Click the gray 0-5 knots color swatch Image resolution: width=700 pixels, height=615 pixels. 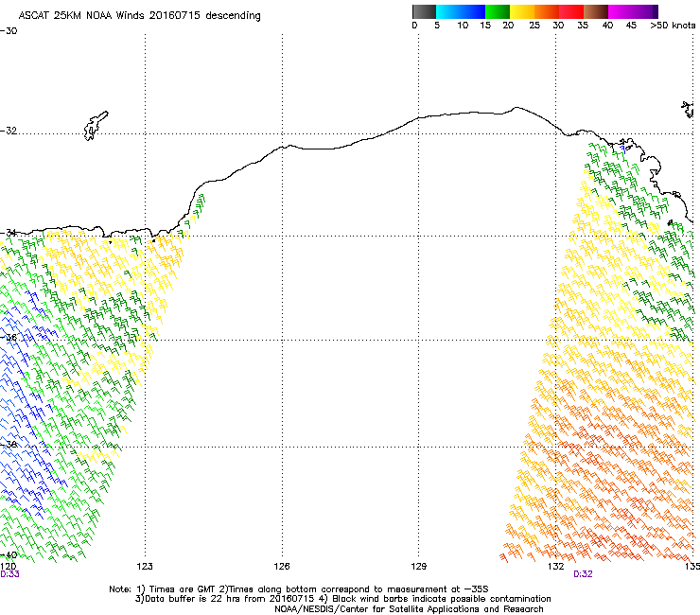[424, 11]
